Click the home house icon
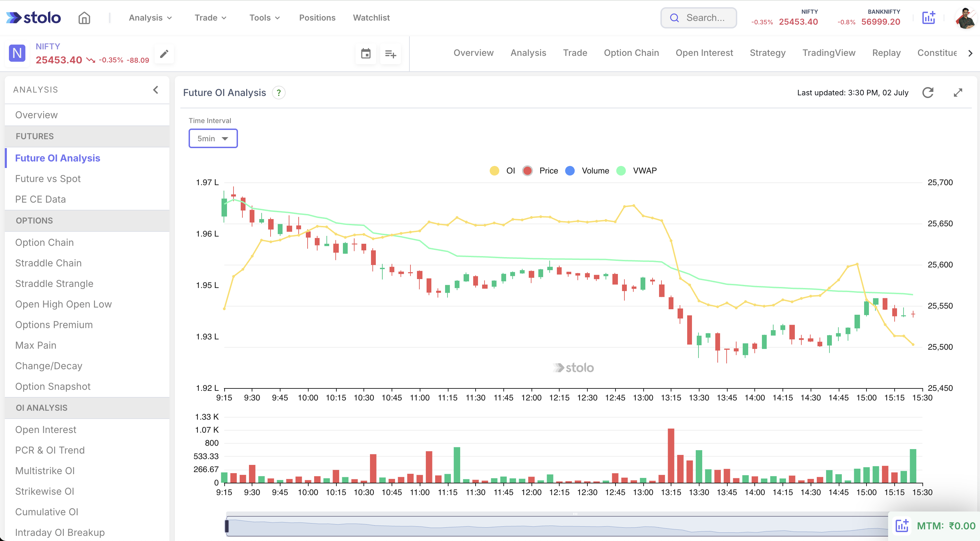This screenshot has width=980, height=541. coord(84,17)
